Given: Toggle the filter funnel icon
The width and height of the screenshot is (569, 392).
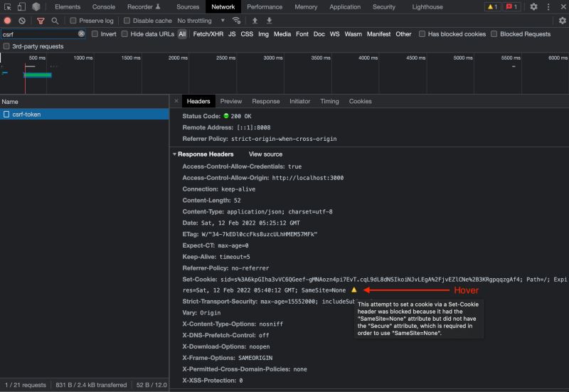Looking at the screenshot, I should click(x=41, y=21).
